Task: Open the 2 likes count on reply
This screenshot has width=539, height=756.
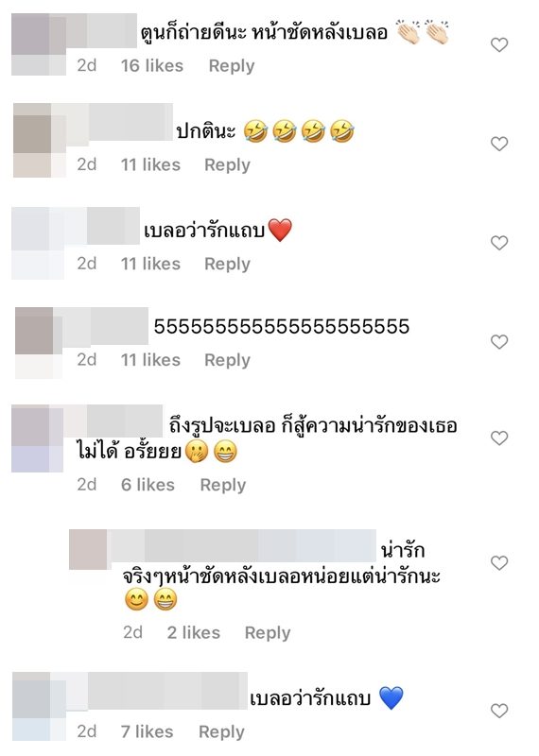Action: coord(194,632)
